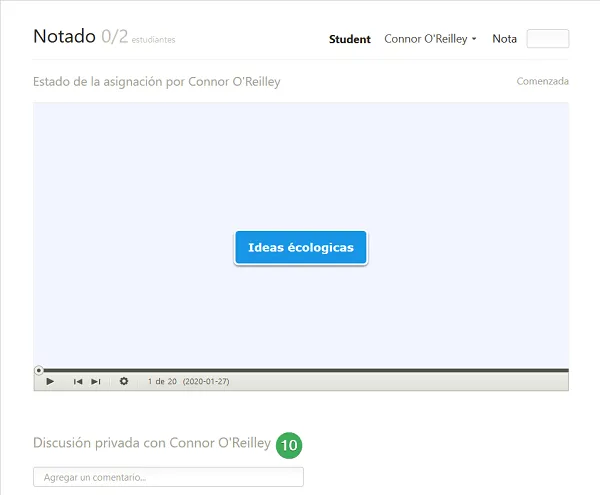The width and height of the screenshot is (600, 495).
Task: Go to previous history step
Action: (78, 381)
